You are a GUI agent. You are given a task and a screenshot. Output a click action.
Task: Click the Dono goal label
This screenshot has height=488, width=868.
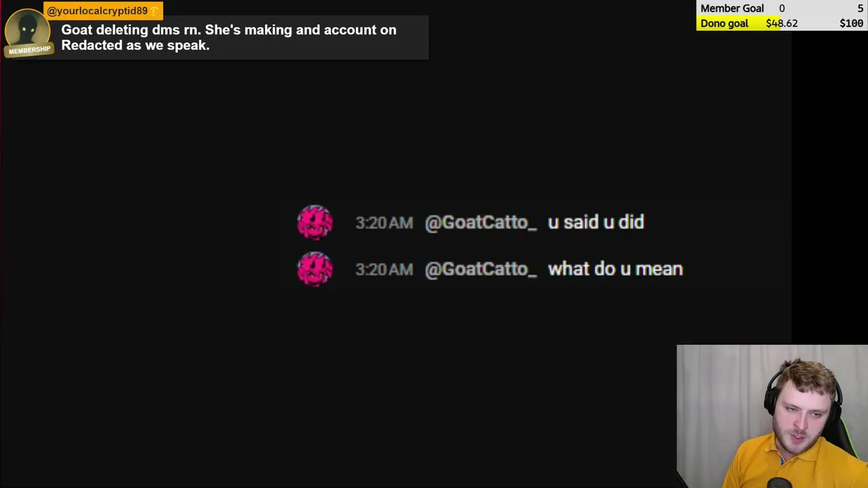point(724,23)
